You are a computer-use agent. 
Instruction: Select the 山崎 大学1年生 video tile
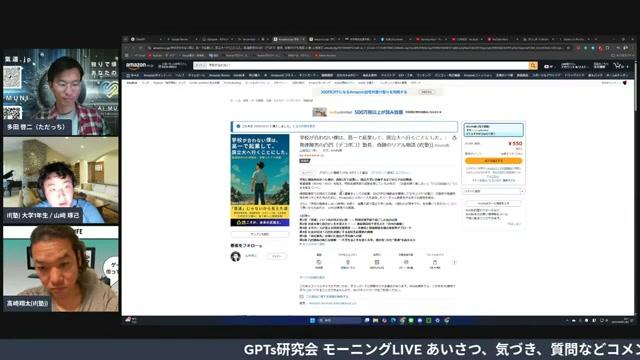[61, 180]
